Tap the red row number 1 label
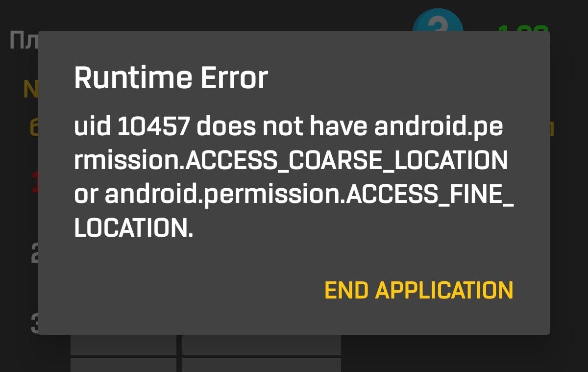This screenshot has height=372, width=588. point(35,182)
